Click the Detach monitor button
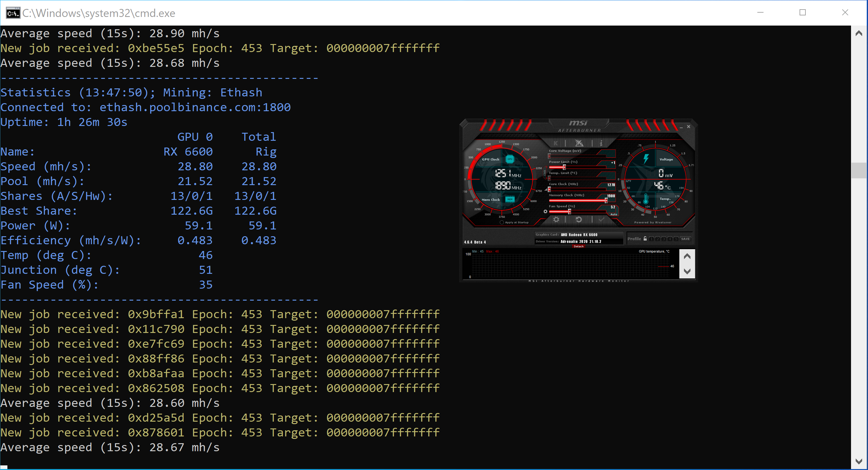 pos(578,246)
